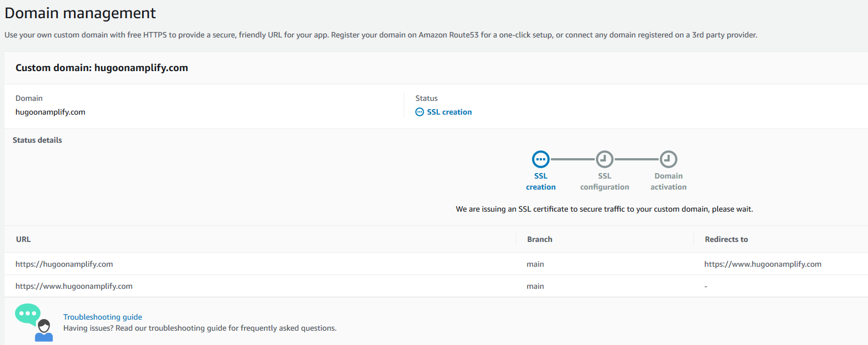868x345 pixels.
Task: Click the pending status icon beside SSL creation
Action: point(420,112)
